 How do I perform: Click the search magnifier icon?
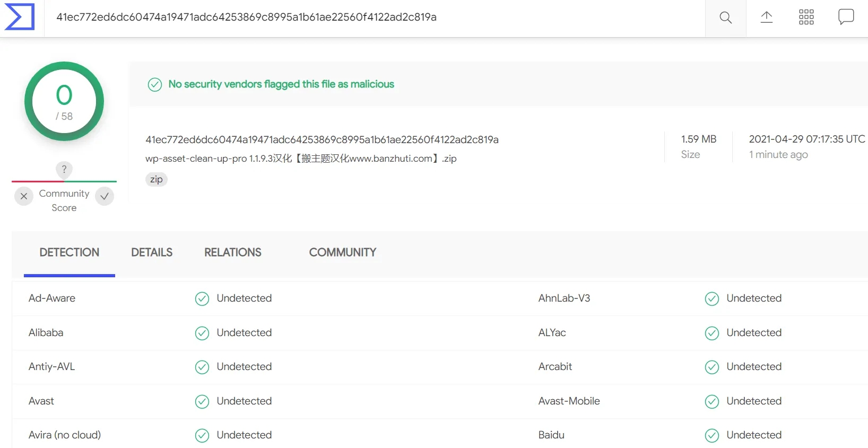(x=725, y=17)
